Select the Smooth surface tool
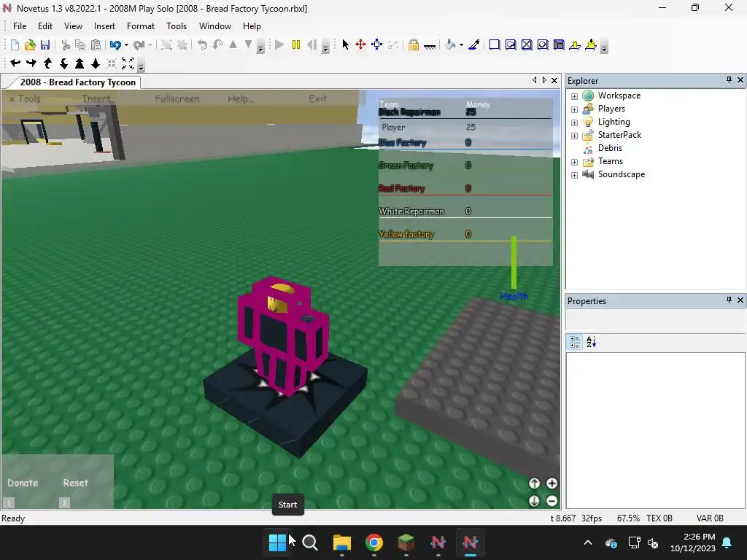The width and height of the screenshot is (747, 560). point(495,44)
